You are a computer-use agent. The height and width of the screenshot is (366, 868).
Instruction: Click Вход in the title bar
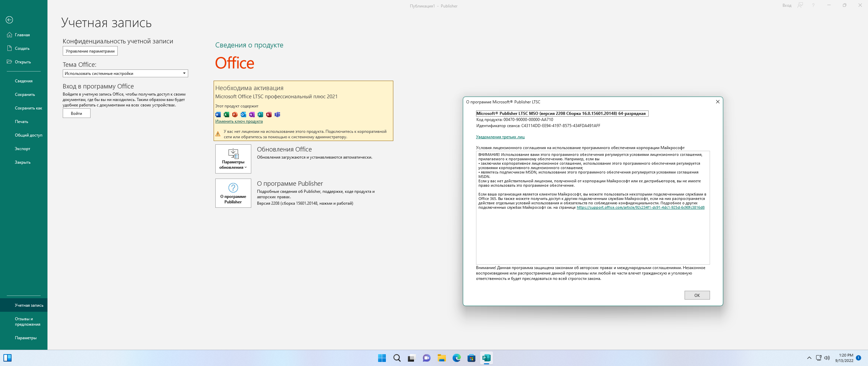787,5
